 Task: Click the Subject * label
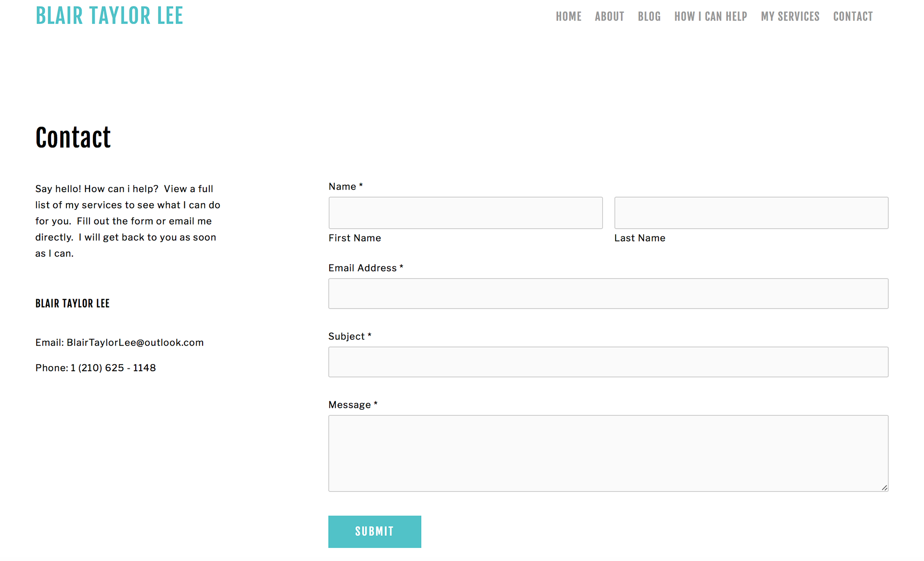pos(350,336)
